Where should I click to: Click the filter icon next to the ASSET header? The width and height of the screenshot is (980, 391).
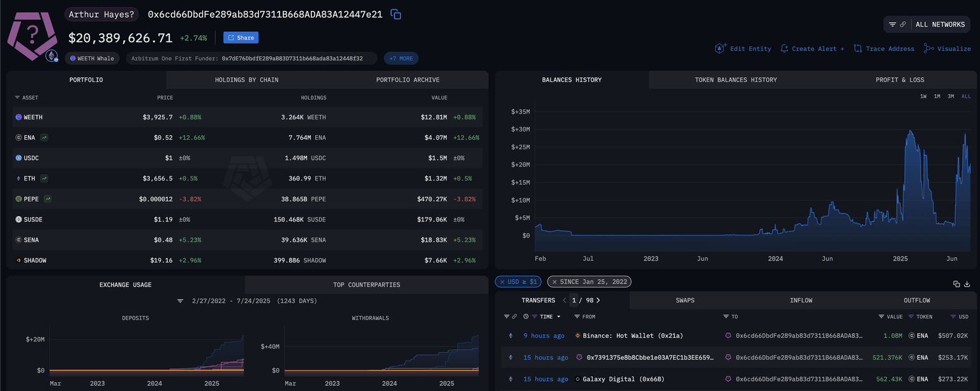pyautogui.click(x=17, y=98)
